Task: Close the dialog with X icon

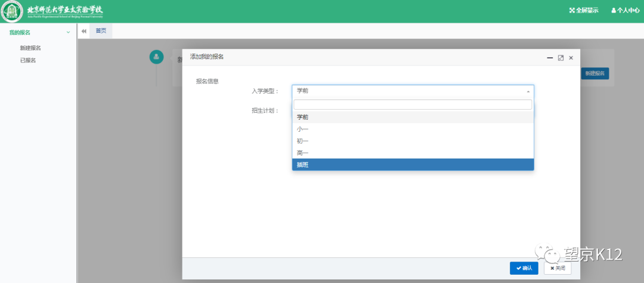Action: pyautogui.click(x=571, y=58)
